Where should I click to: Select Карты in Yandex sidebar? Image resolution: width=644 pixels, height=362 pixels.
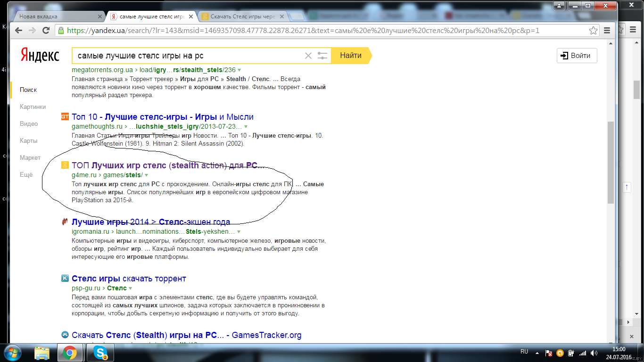click(28, 140)
